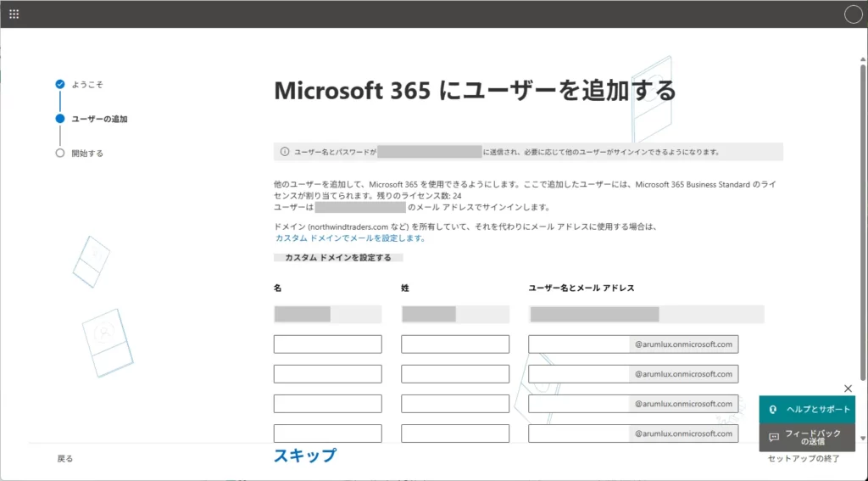Click the 名 column label
Screen dimensions: 868x481
point(277,288)
